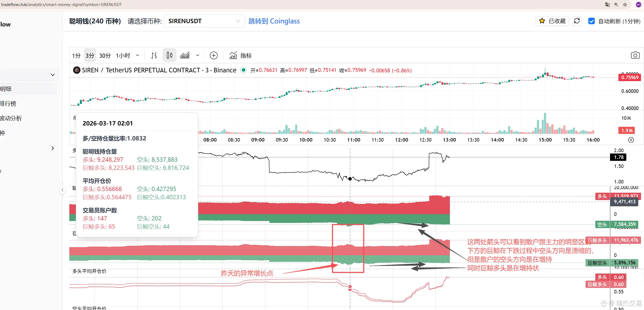644x310 pixels.
Task: Take a chart snapshot with camera icon
Action: pyautogui.click(x=635, y=56)
